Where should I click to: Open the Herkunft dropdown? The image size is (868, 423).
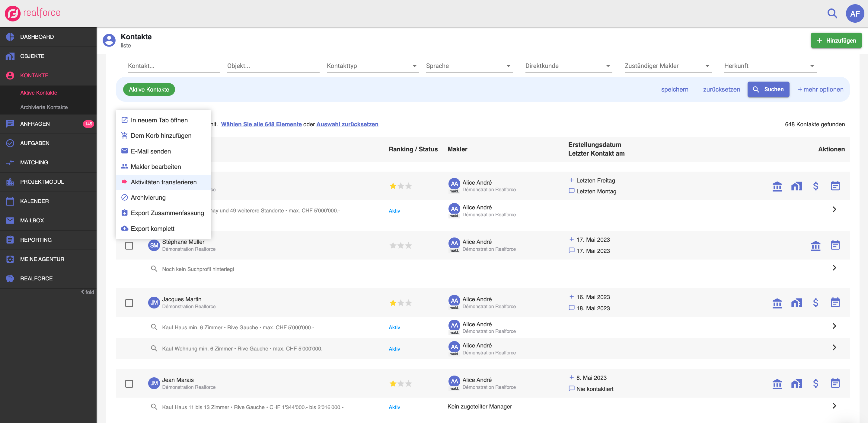pyautogui.click(x=770, y=66)
